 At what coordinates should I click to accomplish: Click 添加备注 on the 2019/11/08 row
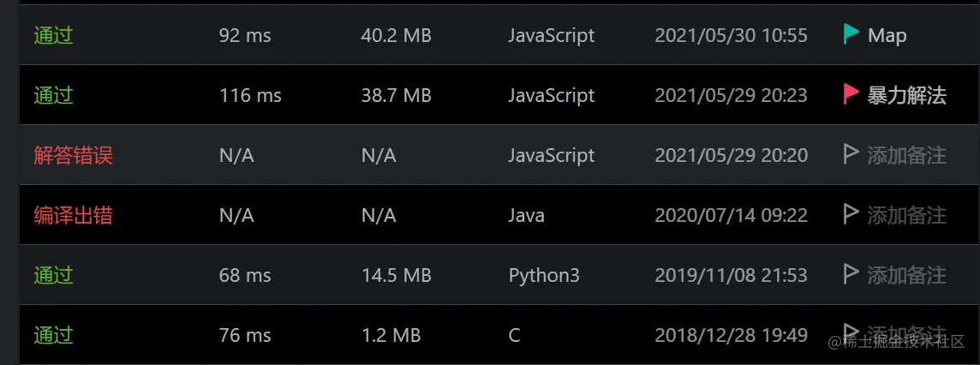[907, 275]
